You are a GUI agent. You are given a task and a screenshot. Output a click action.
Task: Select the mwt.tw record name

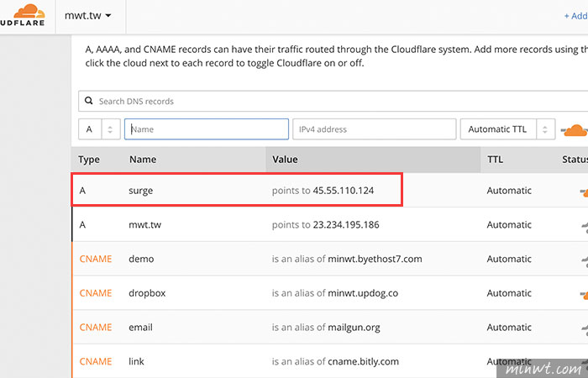[144, 224]
